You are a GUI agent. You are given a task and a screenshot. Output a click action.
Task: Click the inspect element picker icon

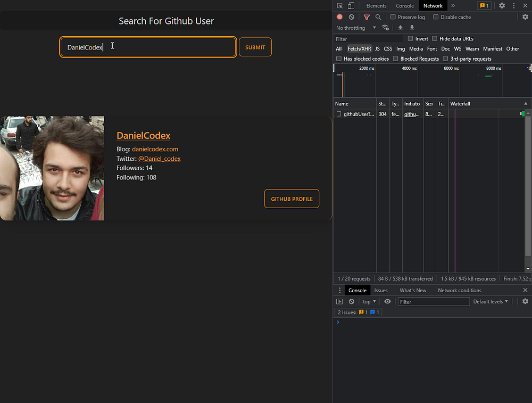[340, 6]
